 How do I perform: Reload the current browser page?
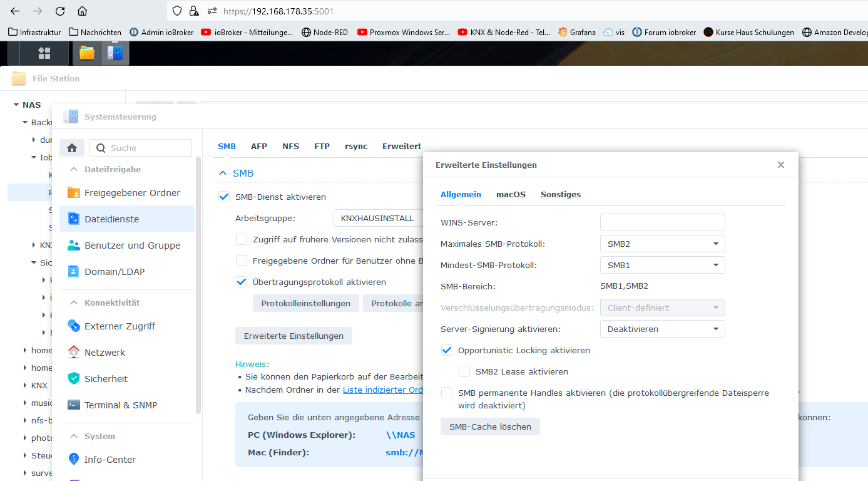pos(60,11)
